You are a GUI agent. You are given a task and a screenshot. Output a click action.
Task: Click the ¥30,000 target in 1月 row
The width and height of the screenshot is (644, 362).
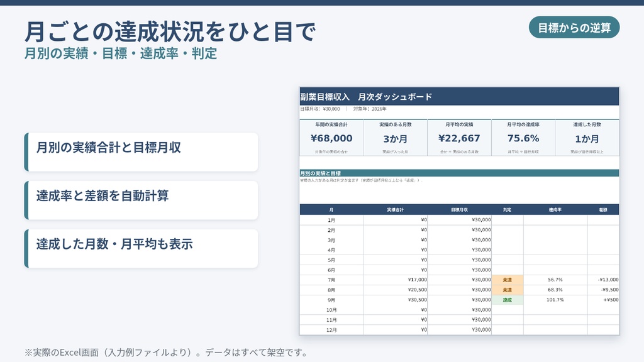click(x=481, y=219)
